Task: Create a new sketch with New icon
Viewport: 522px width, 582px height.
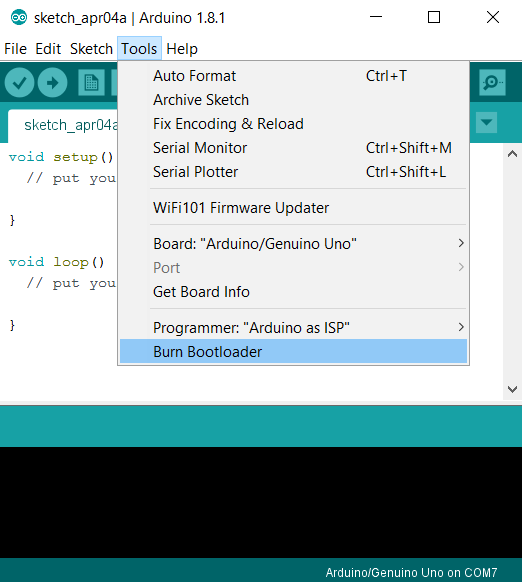Action: (91, 82)
